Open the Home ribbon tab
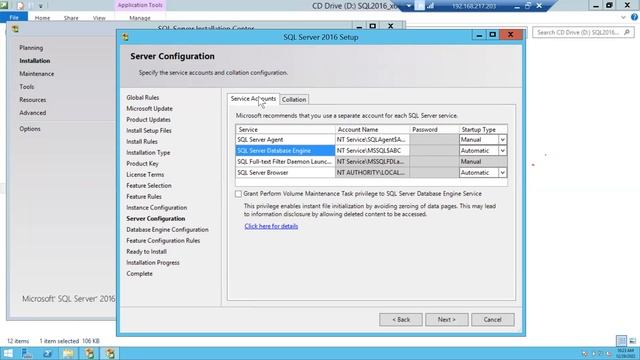Screen dimensions: 640x360 42,18
